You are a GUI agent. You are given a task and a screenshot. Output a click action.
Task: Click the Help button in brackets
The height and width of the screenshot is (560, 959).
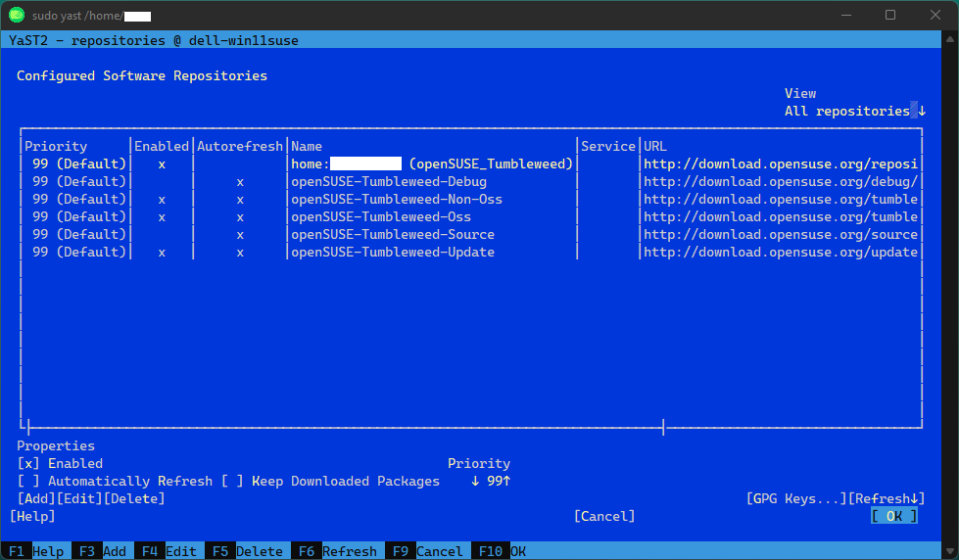point(32,517)
